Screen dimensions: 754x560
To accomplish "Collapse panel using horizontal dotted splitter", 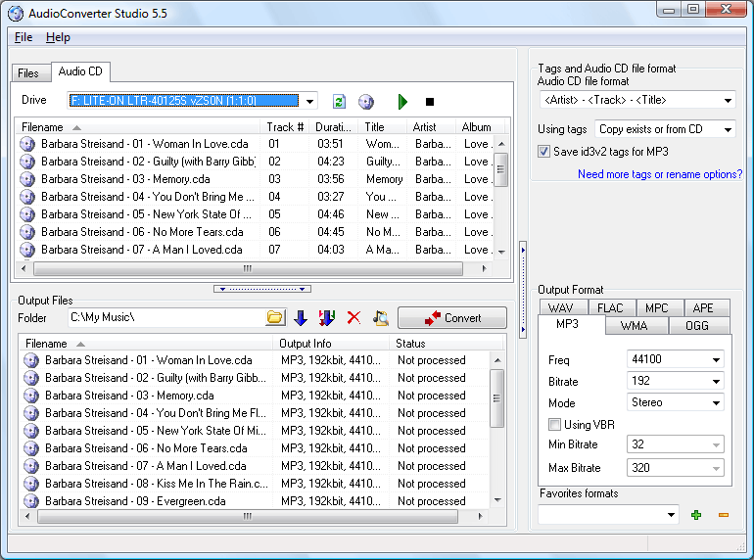I will point(262,289).
